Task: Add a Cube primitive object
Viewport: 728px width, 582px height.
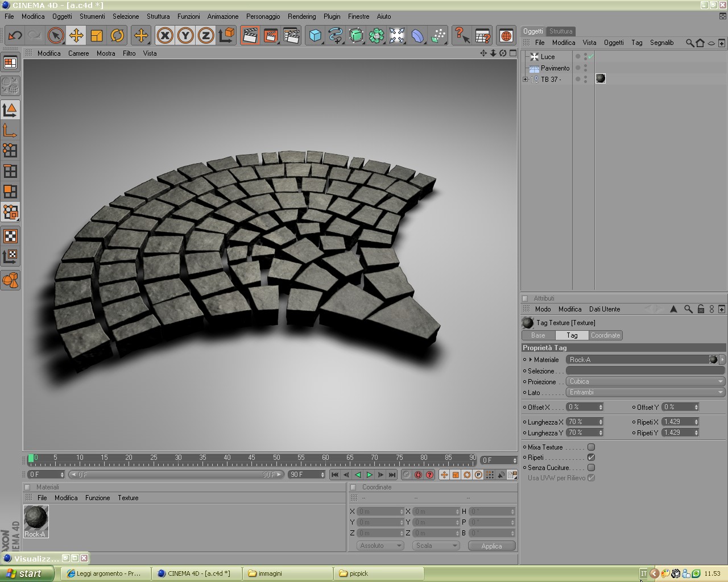Action: click(315, 36)
